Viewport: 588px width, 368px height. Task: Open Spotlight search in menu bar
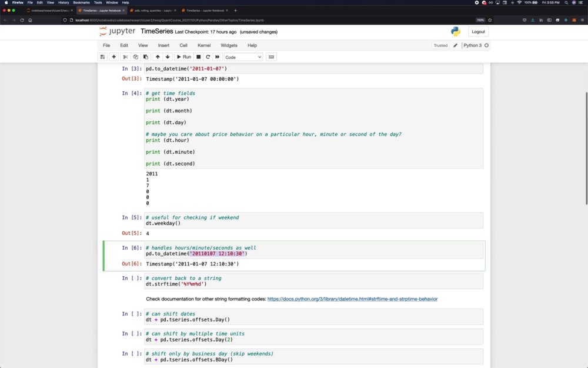click(x=566, y=2)
